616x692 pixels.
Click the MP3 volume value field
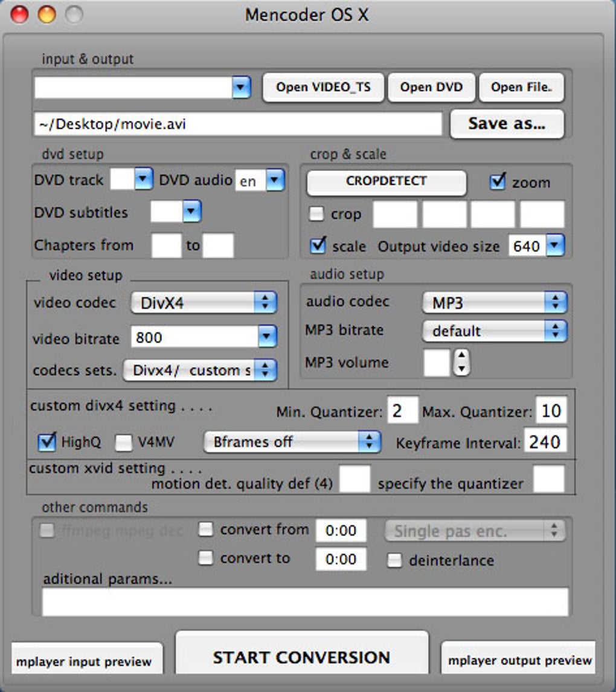pos(437,363)
